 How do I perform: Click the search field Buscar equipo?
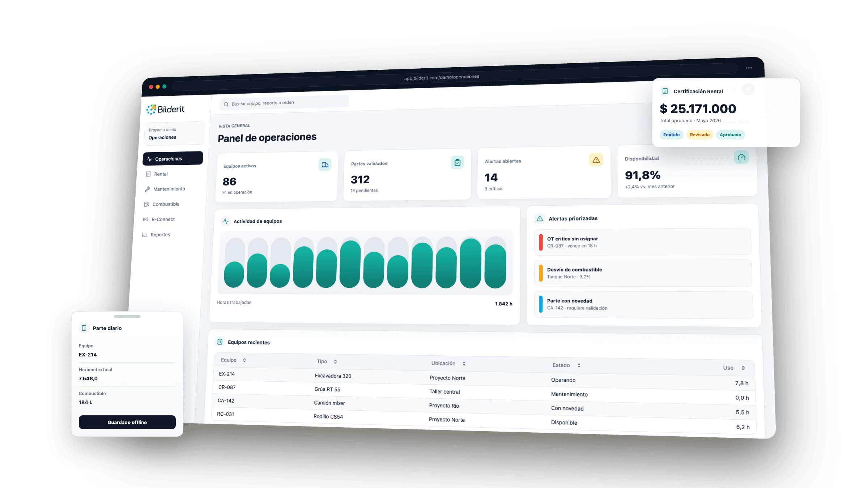coord(284,103)
